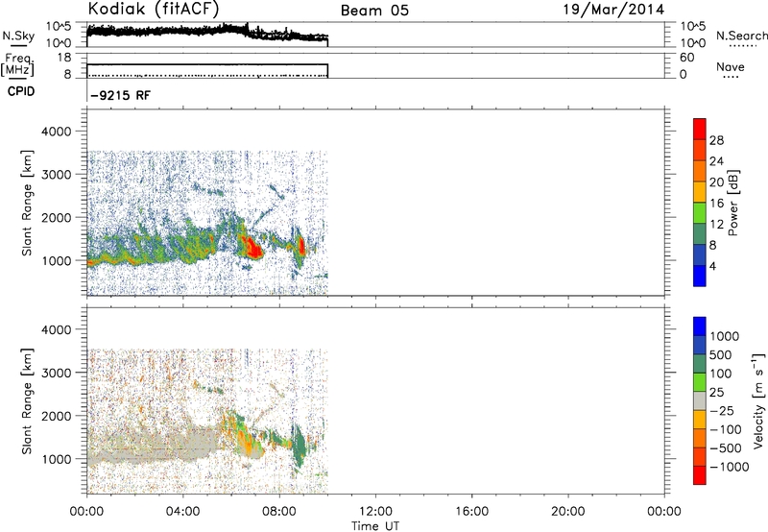Select the Slant Range [km] label of power panel

(x=27, y=203)
